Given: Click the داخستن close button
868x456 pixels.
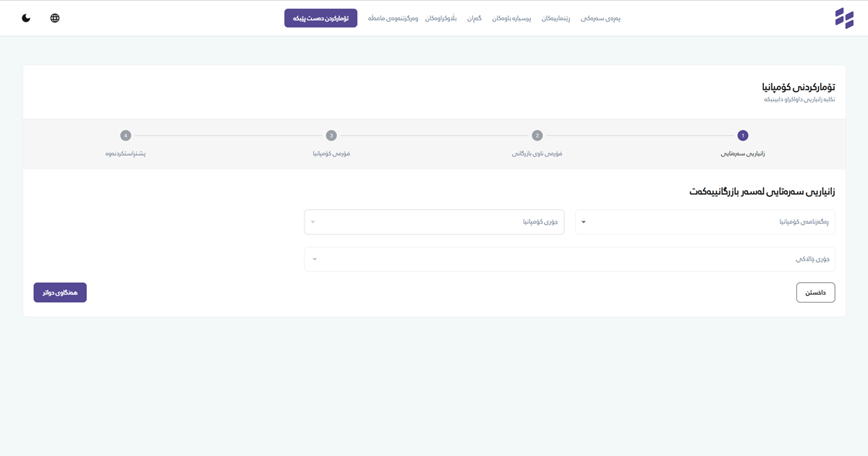Looking at the screenshot, I should point(815,292).
